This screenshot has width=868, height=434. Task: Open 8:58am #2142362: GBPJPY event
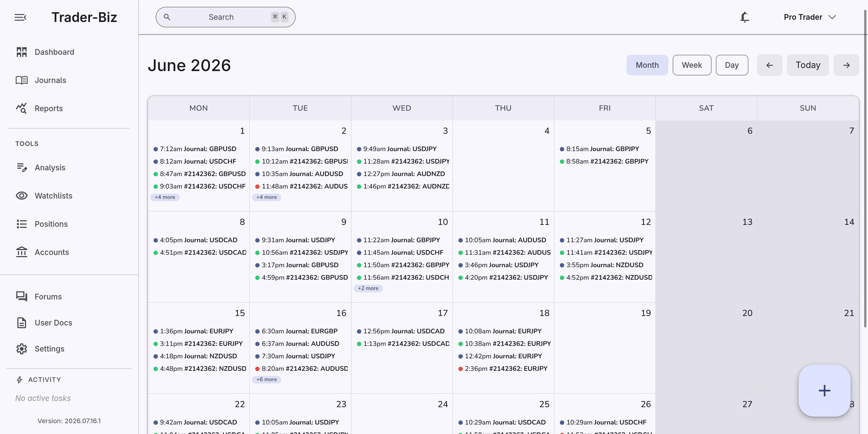point(605,161)
